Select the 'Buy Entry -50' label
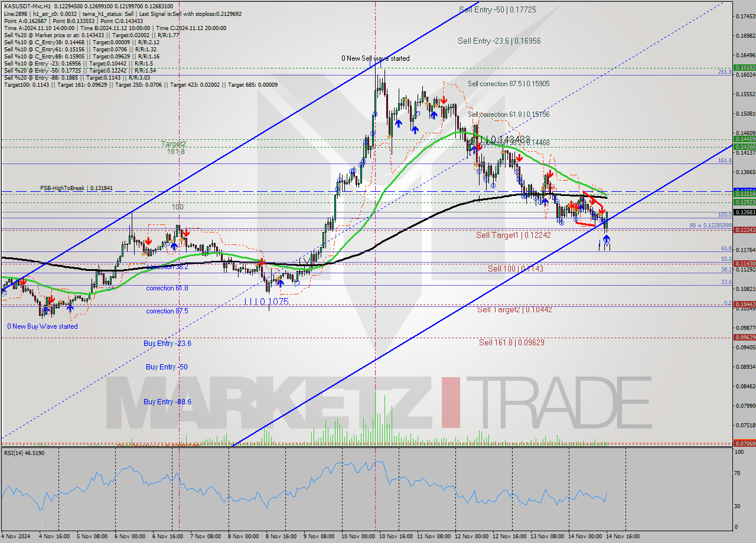The image size is (756, 543). click(167, 367)
